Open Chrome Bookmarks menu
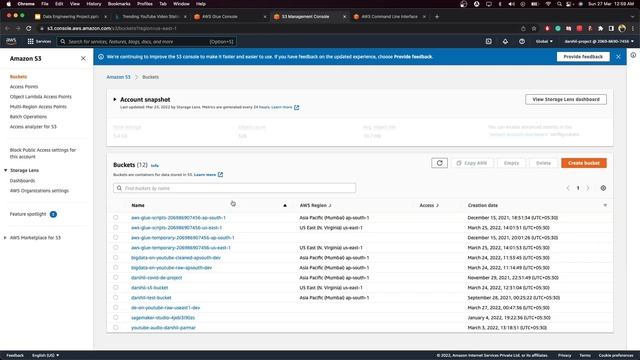The image size is (640, 360). pos(119,4)
